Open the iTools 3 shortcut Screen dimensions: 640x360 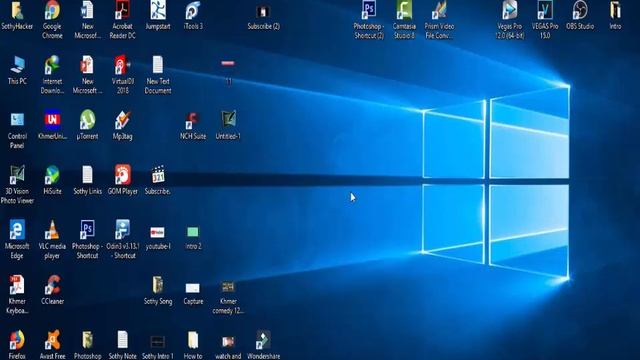[x=193, y=11]
